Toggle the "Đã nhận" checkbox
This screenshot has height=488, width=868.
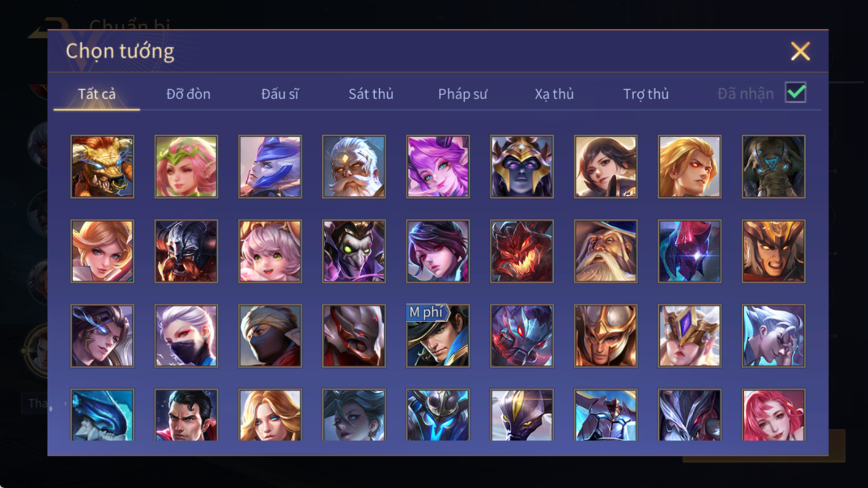[x=795, y=93]
